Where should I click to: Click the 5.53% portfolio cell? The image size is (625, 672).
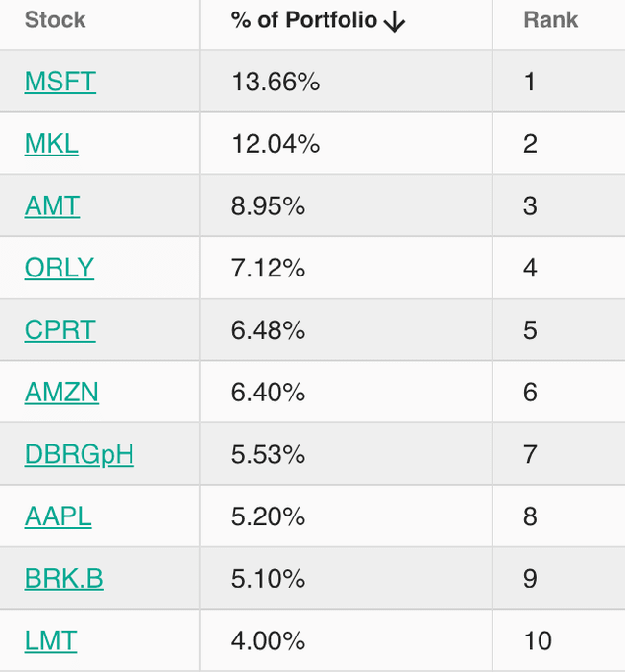(x=346, y=454)
